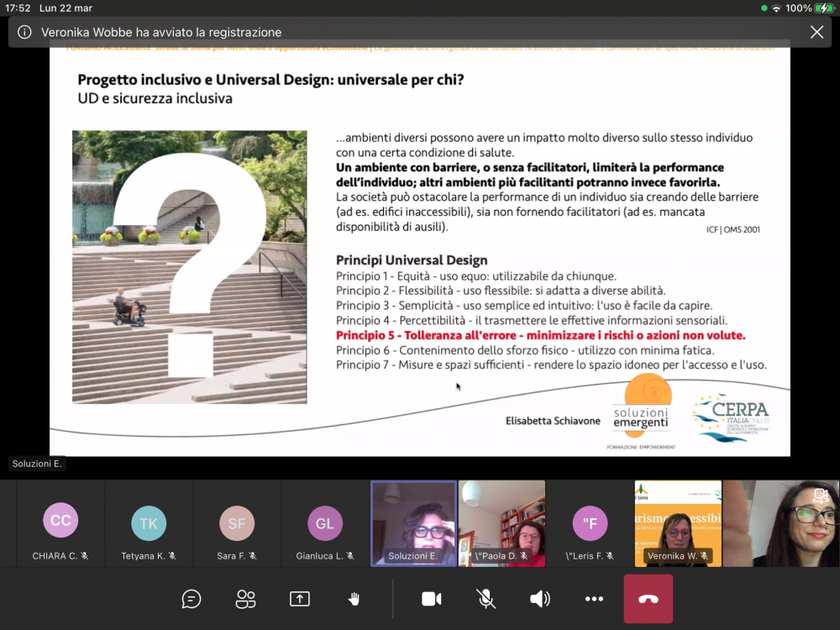The image size is (840, 630).
Task: Select Gianluca L. participant tile
Action: pos(325,523)
